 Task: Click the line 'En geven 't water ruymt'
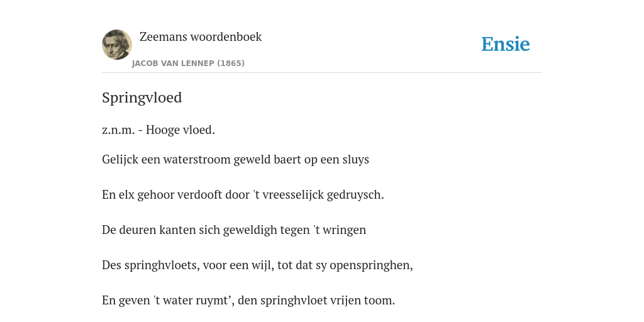(x=248, y=301)
